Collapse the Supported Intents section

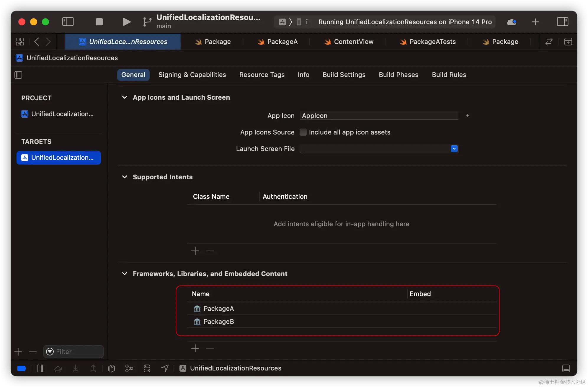click(125, 177)
